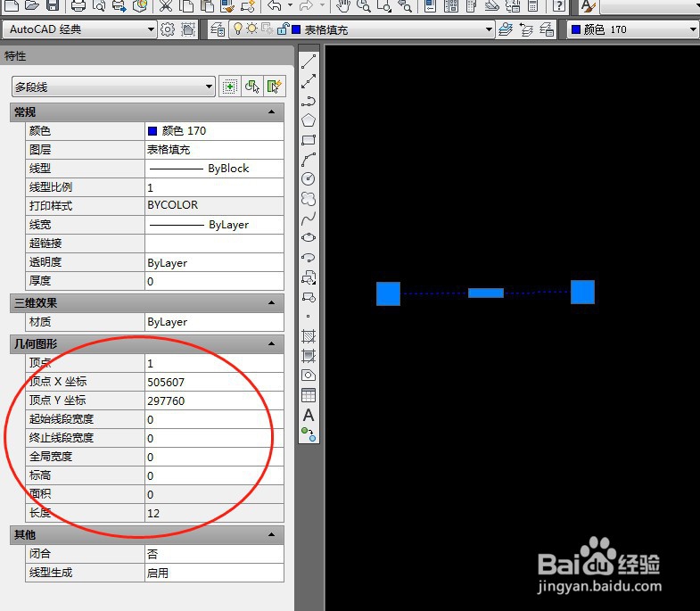Click the Undo arrow icon
This screenshot has height=611, width=700.
click(274, 5)
